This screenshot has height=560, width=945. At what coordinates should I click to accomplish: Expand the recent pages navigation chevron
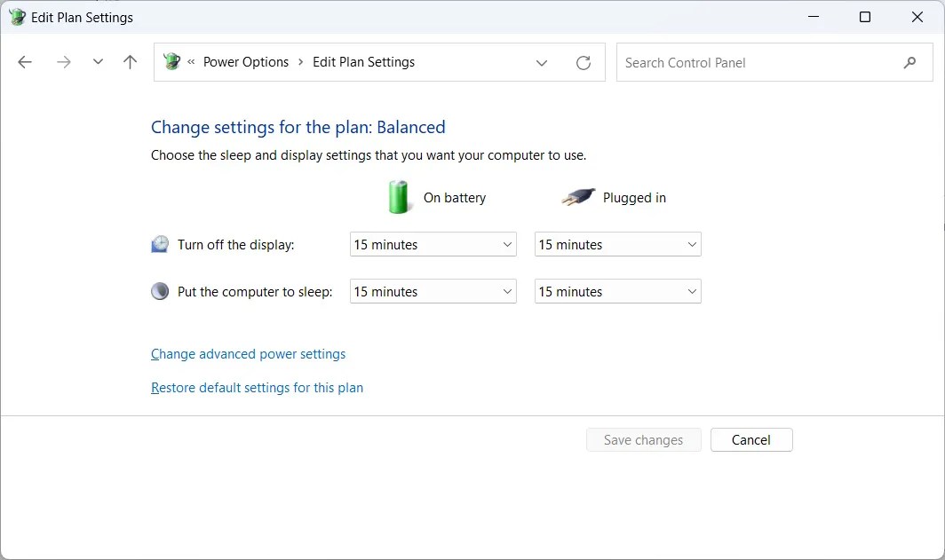[98, 61]
